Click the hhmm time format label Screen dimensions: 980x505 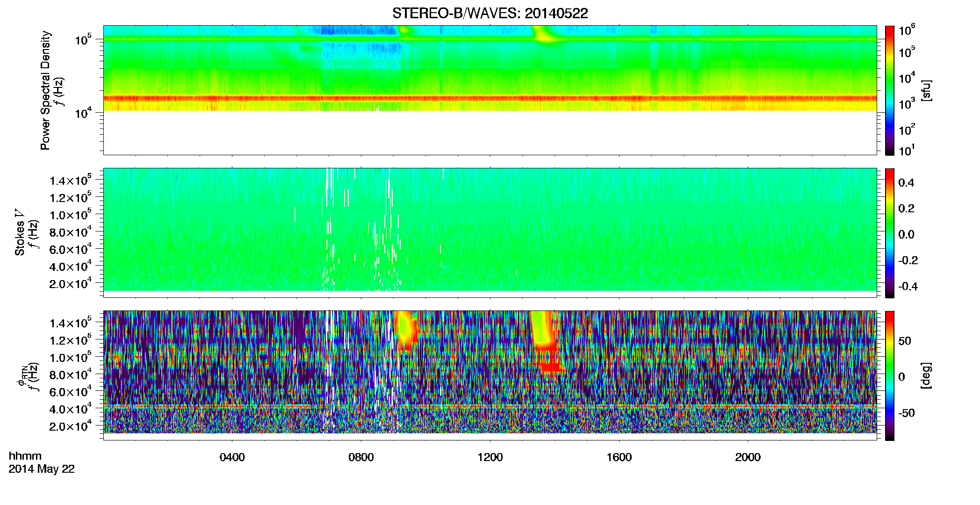pyautogui.click(x=25, y=456)
